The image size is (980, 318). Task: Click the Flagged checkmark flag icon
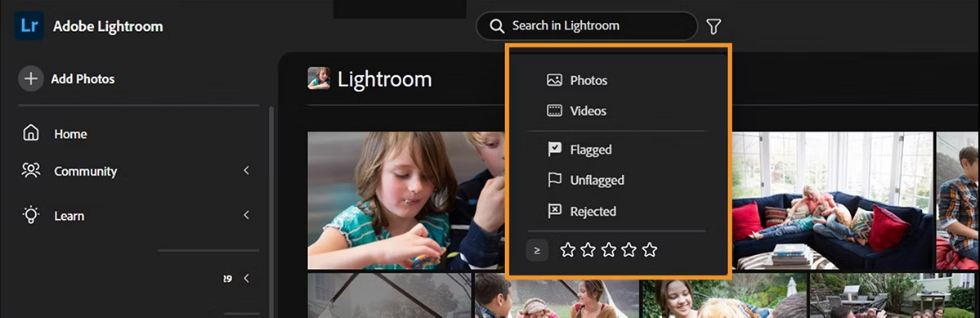554,150
